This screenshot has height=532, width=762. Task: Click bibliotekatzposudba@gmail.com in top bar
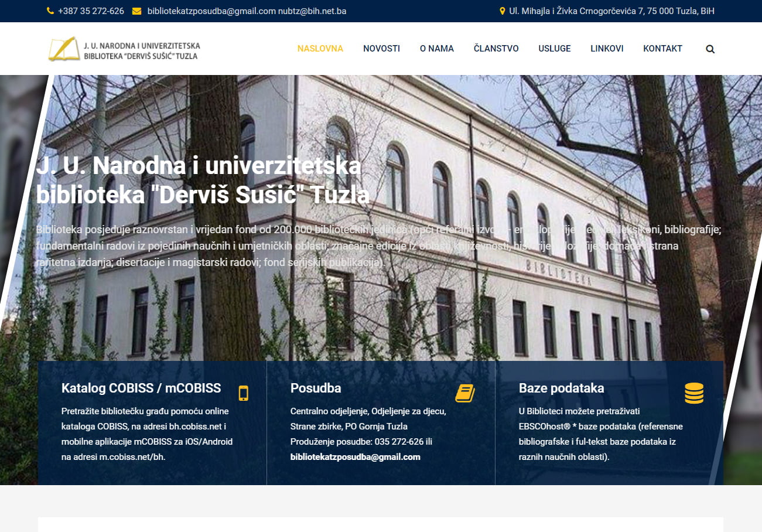211,11
